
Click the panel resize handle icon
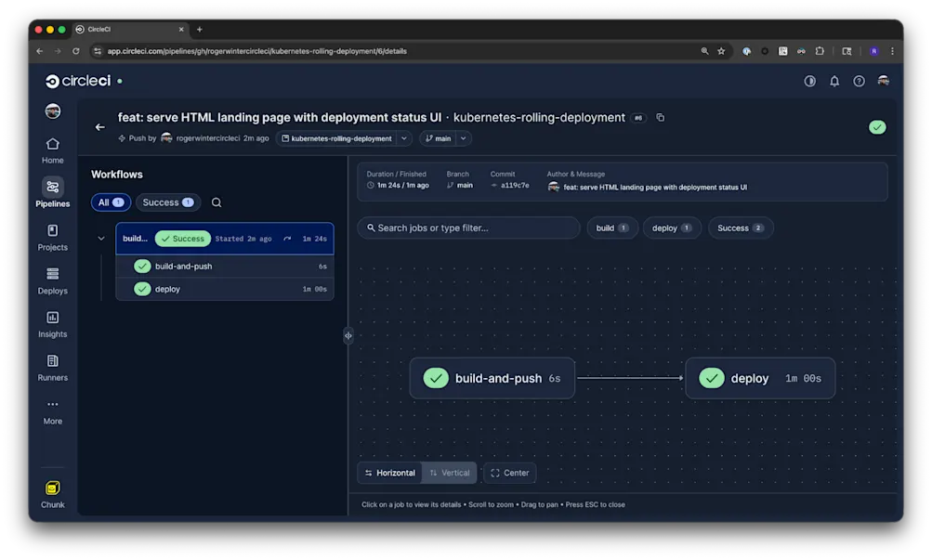[x=348, y=335]
